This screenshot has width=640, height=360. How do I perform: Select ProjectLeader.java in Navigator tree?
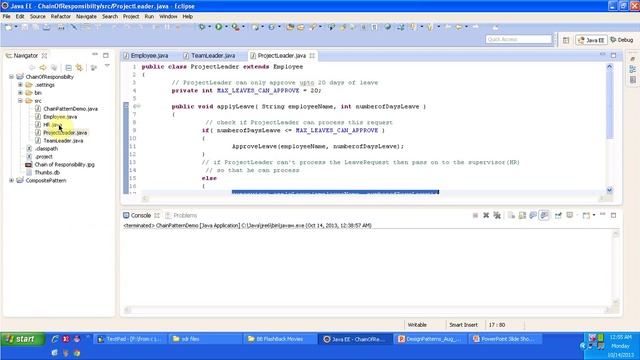(x=65, y=133)
